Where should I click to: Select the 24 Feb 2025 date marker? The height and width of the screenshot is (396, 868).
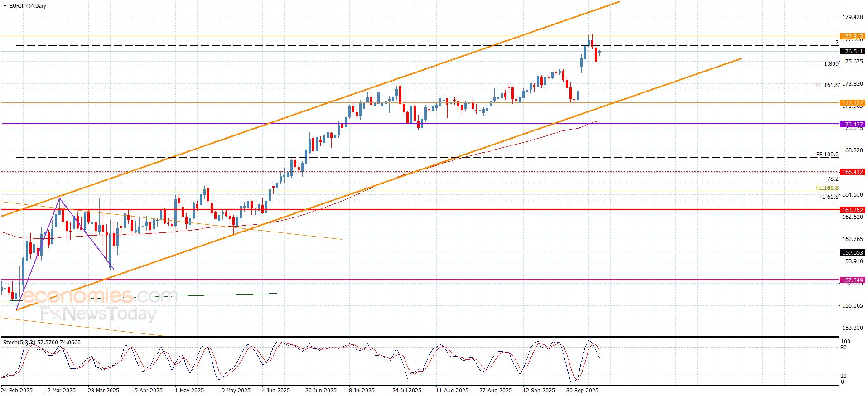point(17,391)
